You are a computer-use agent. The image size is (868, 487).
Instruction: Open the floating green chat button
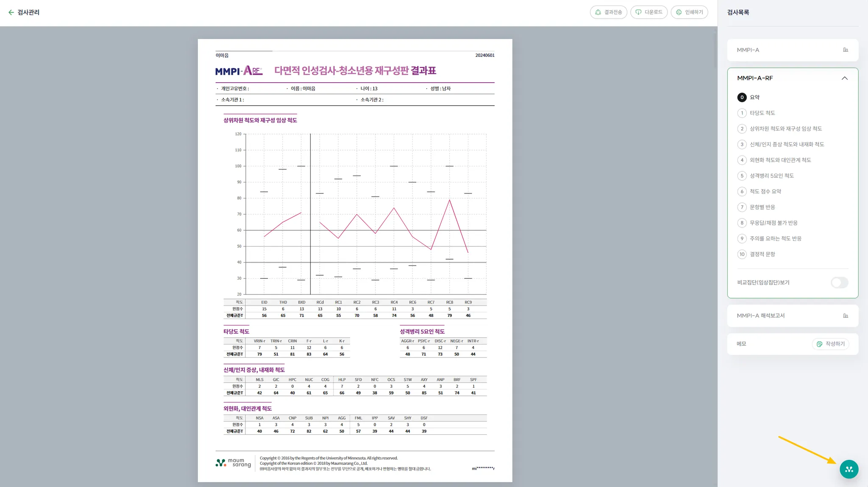[849, 469]
